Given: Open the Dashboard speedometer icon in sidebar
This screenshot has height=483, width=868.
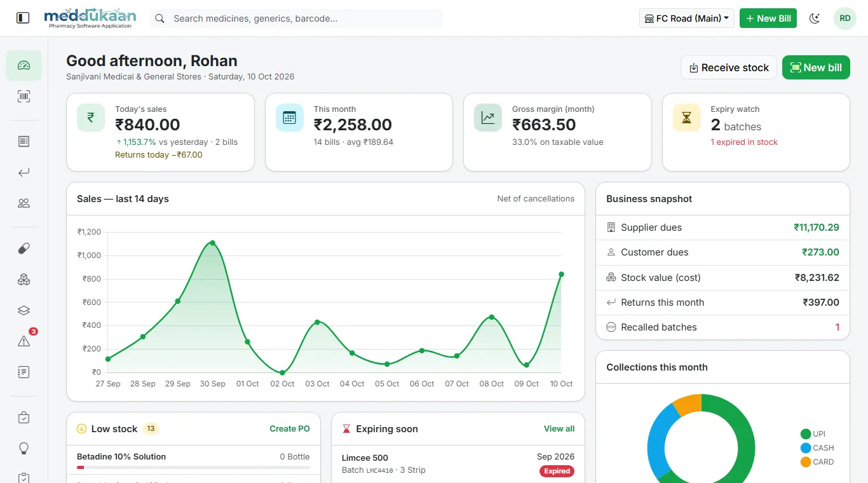Looking at the screenshot, I should coord(24,65).
